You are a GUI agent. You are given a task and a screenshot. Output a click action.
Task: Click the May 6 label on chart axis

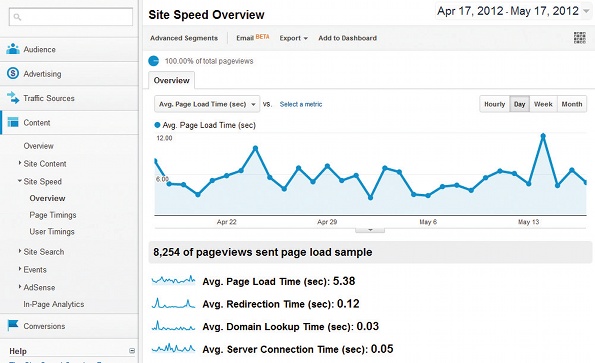pos(428,222)
